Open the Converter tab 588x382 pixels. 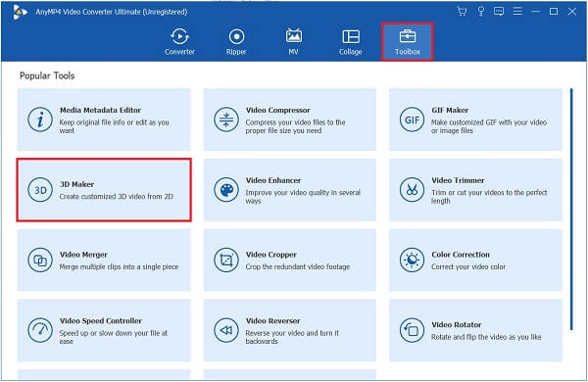(x=179, y=41)
